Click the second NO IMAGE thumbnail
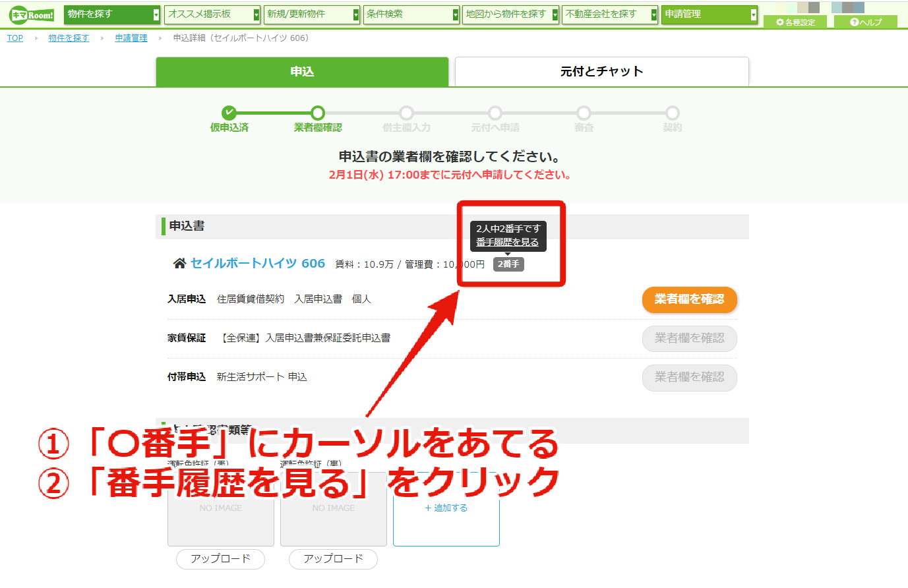Screen dimensions: 908x588 334,508
